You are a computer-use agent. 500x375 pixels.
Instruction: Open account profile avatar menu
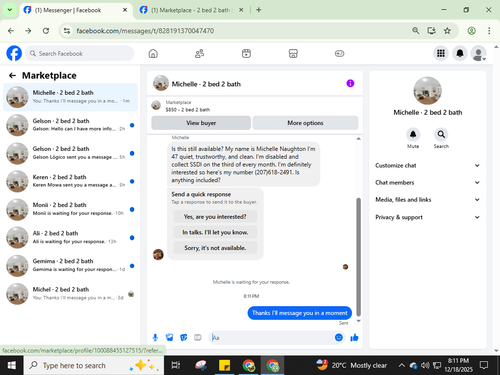click(478, 53)
